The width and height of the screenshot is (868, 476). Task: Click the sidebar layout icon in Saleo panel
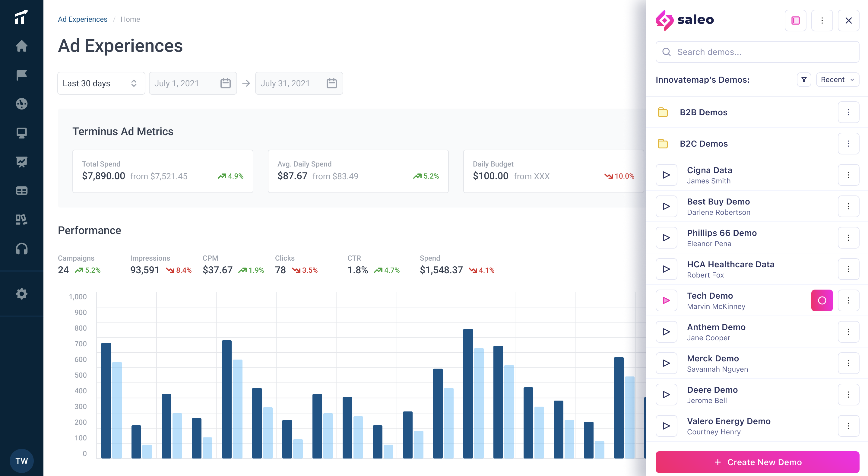pos(796,21)
